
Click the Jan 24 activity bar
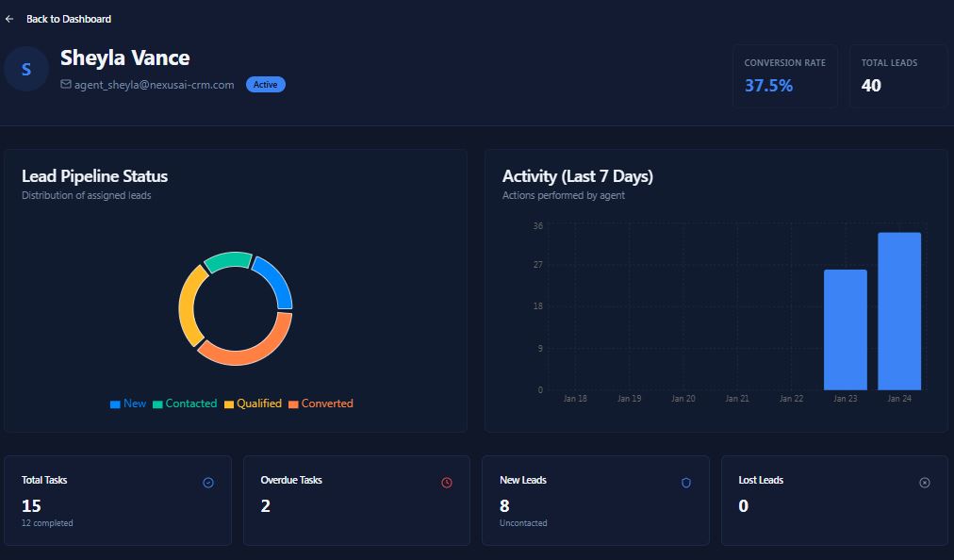tap(898, 311)
